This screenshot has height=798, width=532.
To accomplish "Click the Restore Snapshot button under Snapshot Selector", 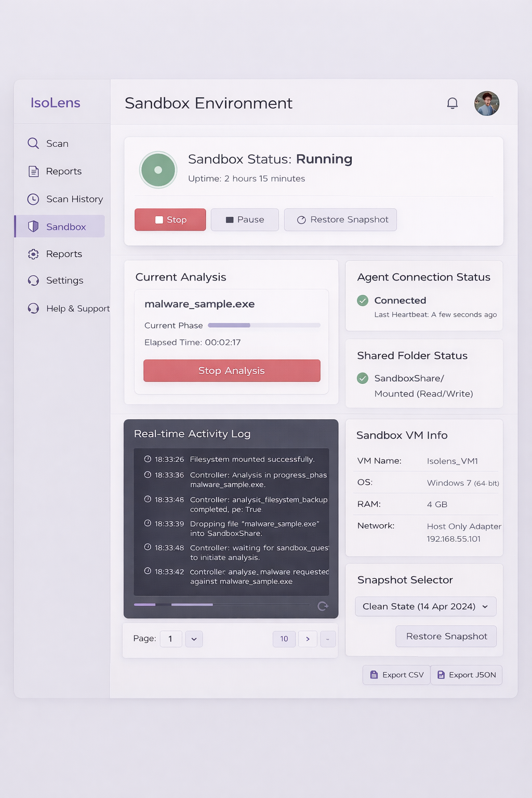I will (445, 636).
